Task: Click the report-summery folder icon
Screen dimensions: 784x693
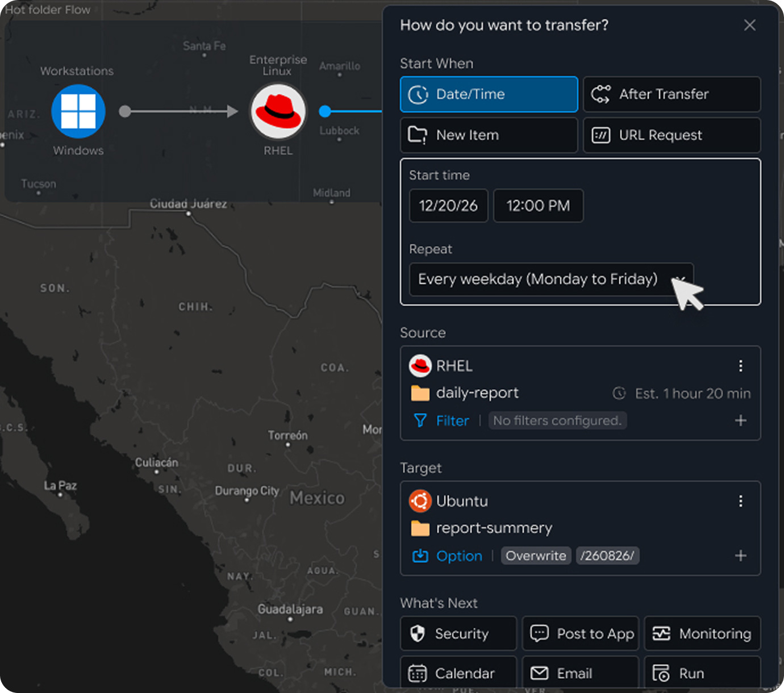Action: click(x=420, y=528)
